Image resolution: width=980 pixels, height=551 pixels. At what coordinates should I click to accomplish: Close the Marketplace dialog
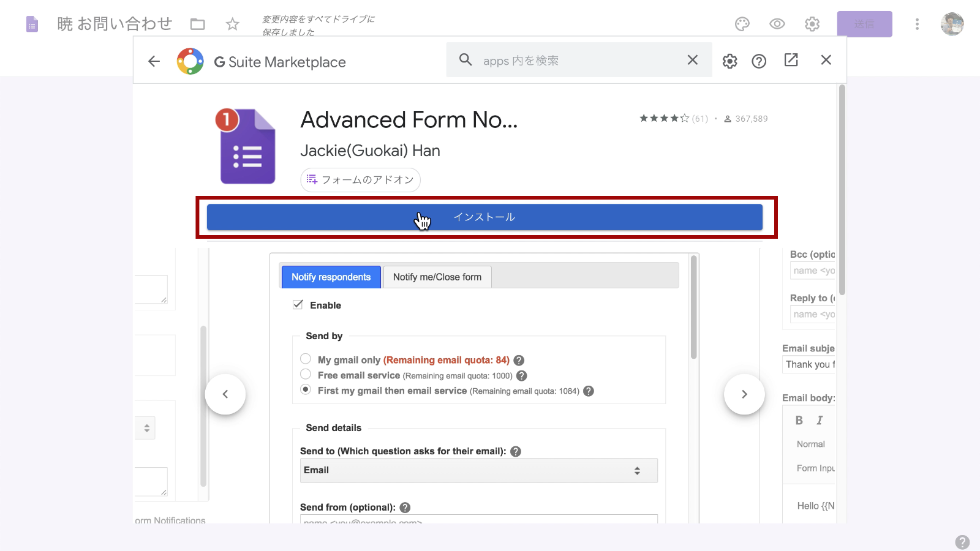coord(826,60)
